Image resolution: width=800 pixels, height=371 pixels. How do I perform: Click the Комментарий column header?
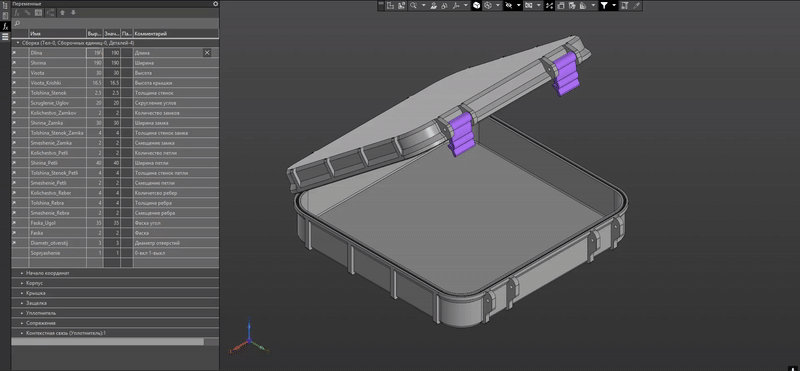click(176, 34)
